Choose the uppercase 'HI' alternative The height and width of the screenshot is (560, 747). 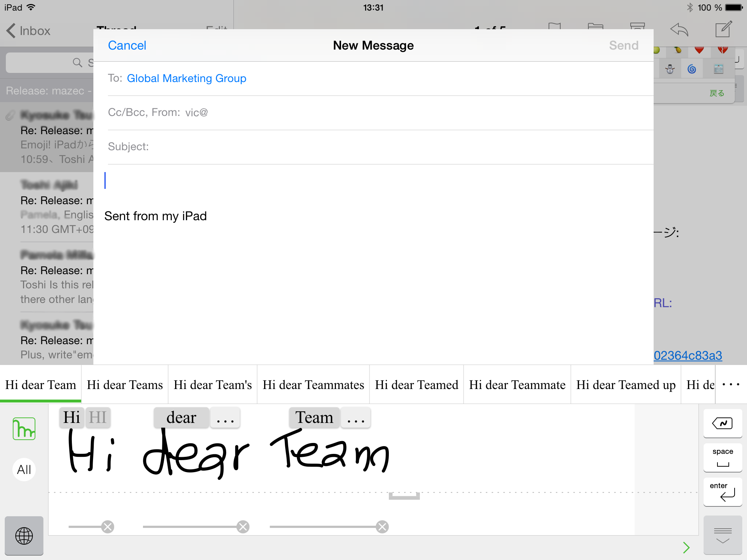[x=98, y=417]
